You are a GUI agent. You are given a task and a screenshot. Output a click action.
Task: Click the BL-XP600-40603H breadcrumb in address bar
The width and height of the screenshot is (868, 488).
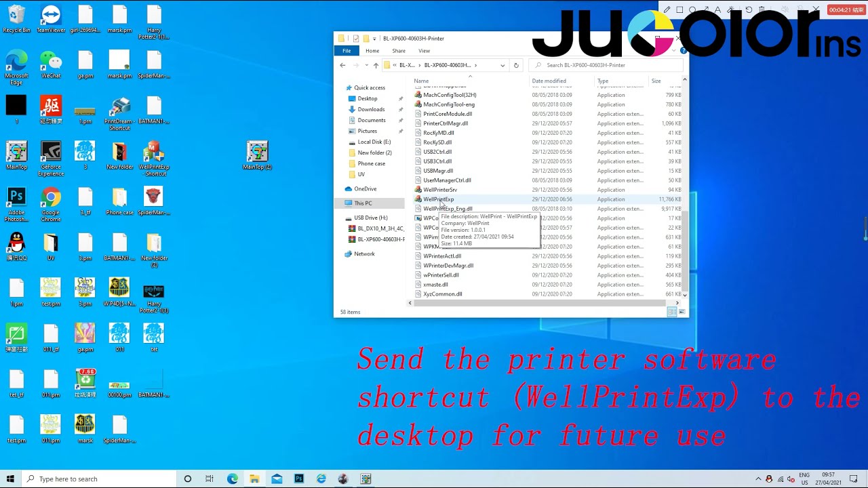[x=447, y=65]
